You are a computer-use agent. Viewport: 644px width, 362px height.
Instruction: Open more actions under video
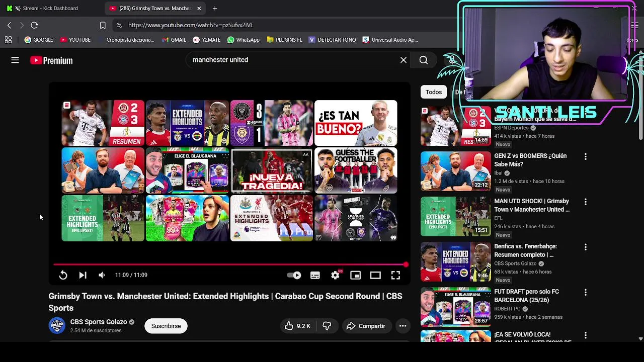click(x=403, y=326)
